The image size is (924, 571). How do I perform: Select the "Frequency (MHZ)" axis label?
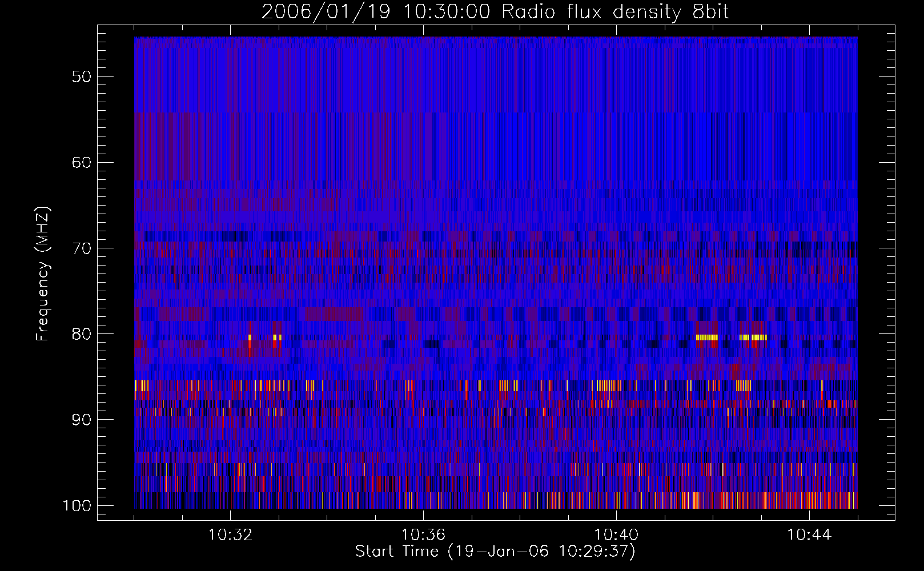click(x=43, y=274)
